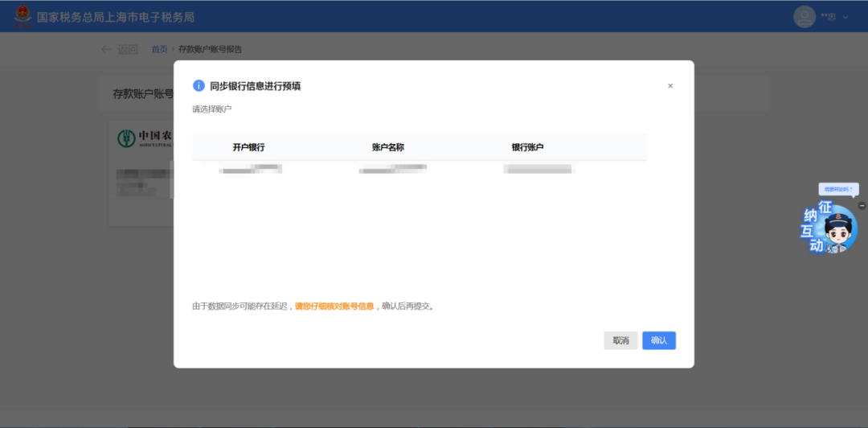Click orange 请您仔细核对账号信息 text
The width and height of the screenshot is (868, 428).
tap(334, 307)
